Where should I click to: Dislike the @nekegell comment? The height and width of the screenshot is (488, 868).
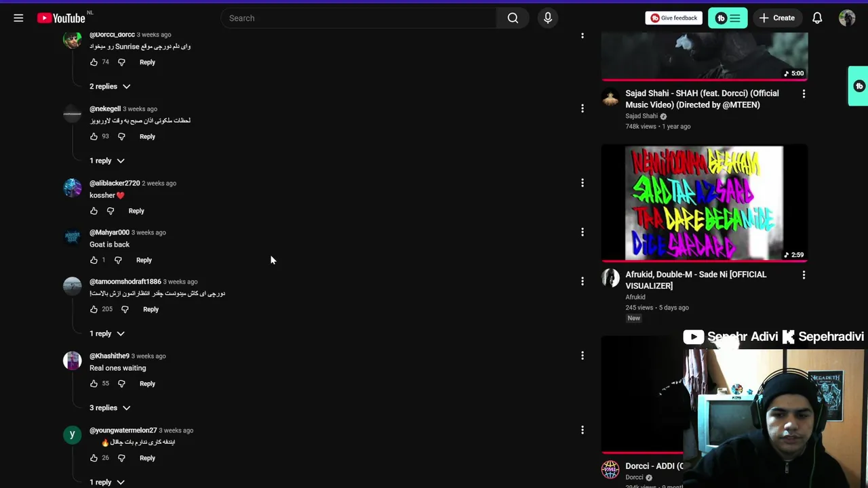[121, 136]
